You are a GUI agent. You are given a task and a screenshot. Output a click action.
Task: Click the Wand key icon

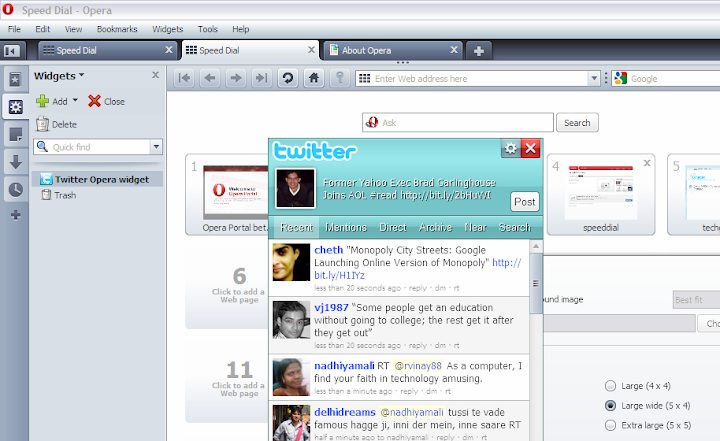[x=340, y=78]
